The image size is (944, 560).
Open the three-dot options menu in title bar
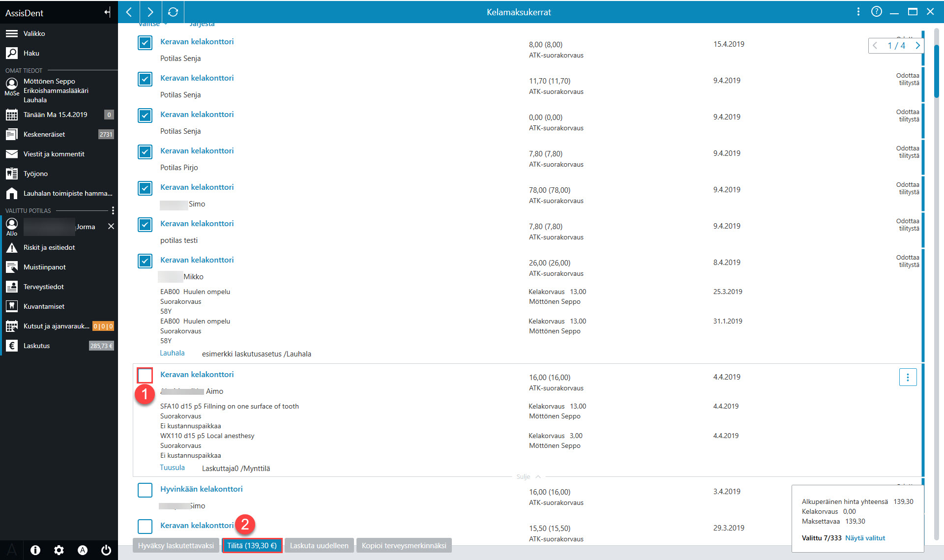858,12
